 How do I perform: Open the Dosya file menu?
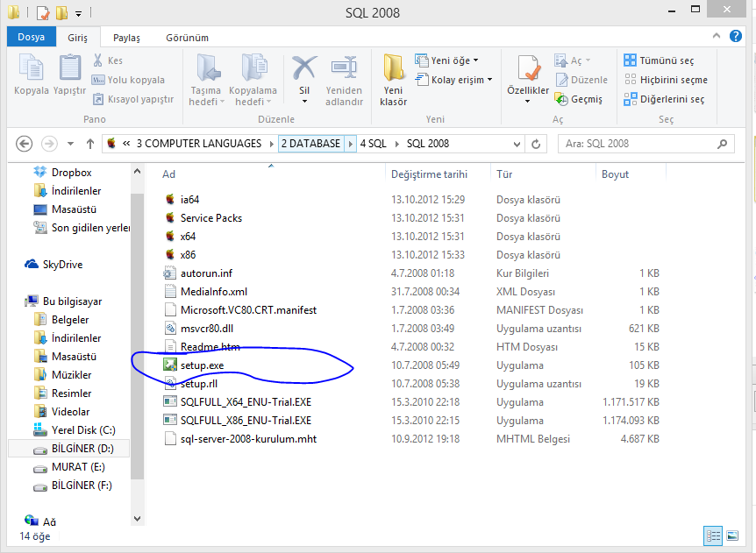click(x=32, y=37)
